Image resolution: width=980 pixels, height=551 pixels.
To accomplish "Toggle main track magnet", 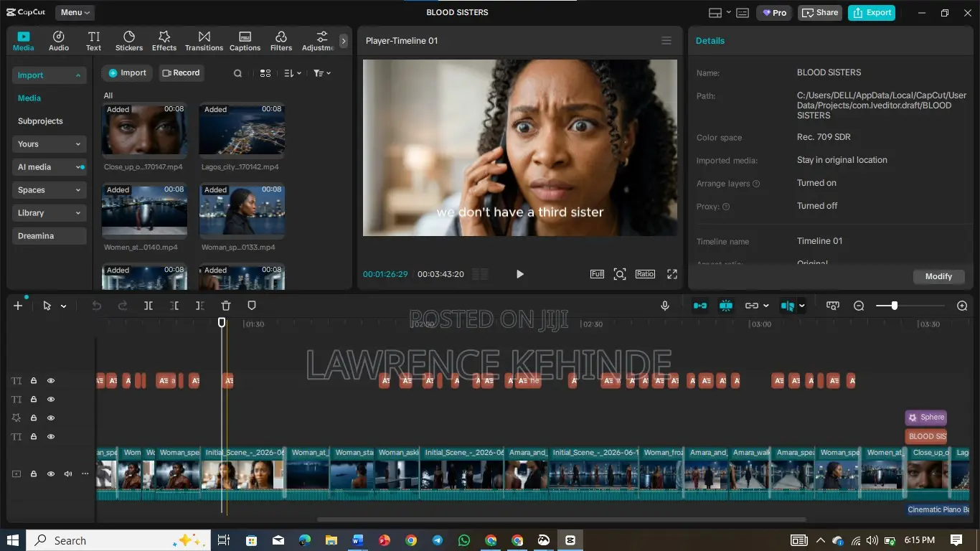I will pyautogui.click(x=700, y=306).
